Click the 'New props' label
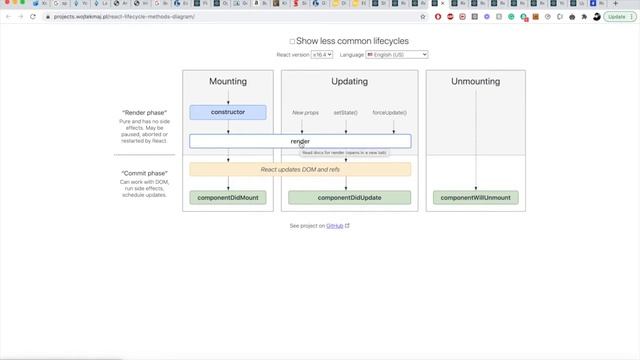640x360 pixels. point(305,112)
